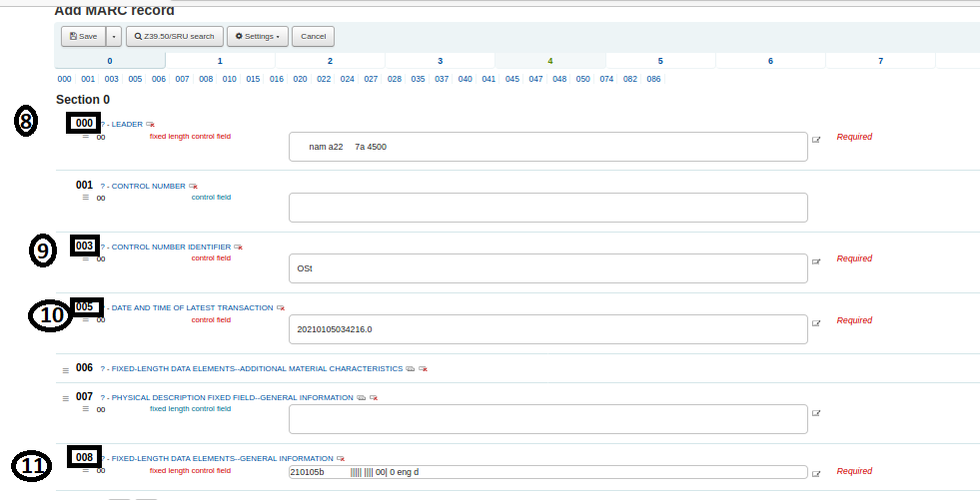Focus the 000 leader input field

(548, 147)
